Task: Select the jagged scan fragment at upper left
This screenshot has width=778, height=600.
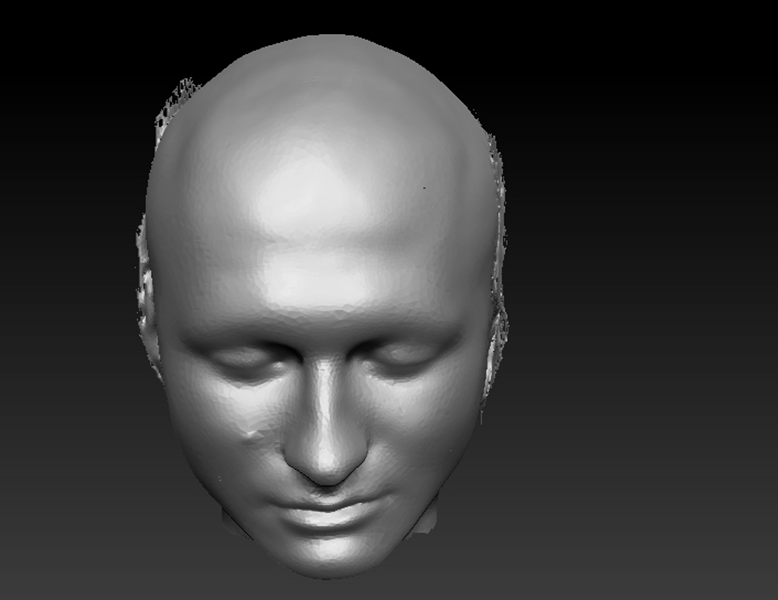Action: pyautogui.click(x=175, y=105)
